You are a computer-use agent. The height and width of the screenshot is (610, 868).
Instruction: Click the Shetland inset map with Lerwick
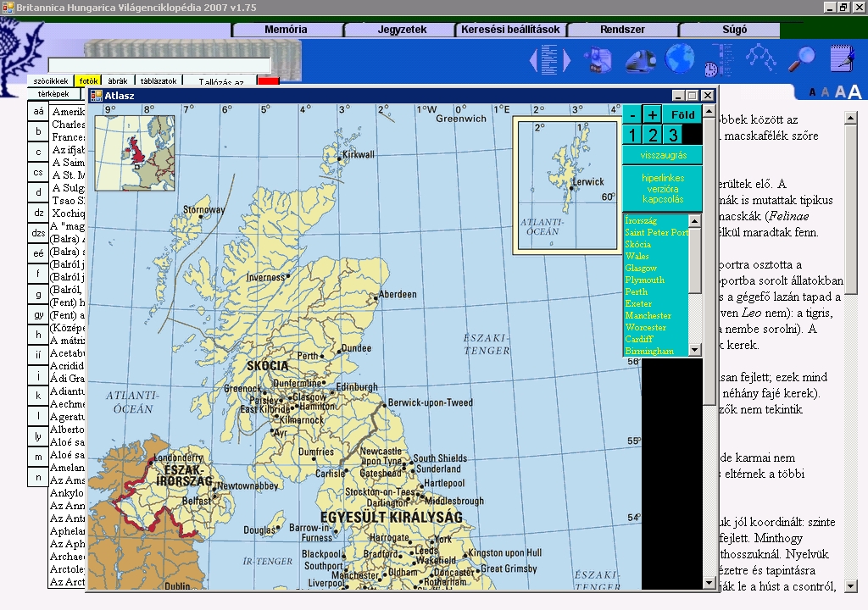[567, 186]
